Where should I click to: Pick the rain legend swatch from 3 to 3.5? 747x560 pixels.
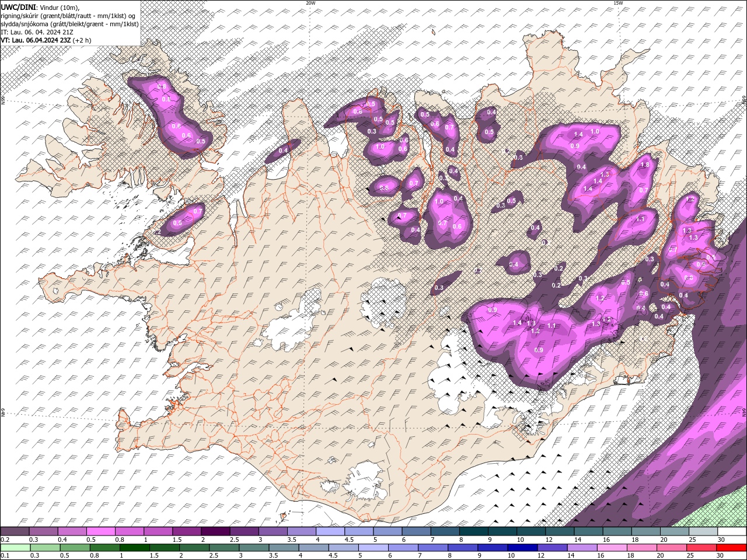[x=254, y=547]
